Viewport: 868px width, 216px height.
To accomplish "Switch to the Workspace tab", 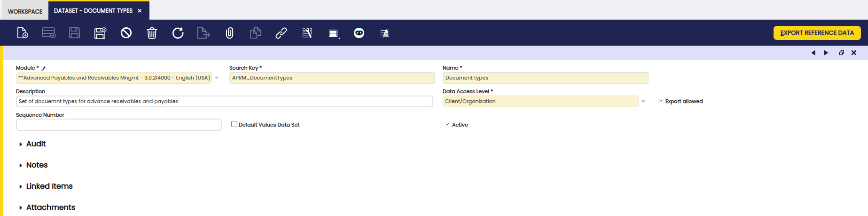I will (25, 11).
